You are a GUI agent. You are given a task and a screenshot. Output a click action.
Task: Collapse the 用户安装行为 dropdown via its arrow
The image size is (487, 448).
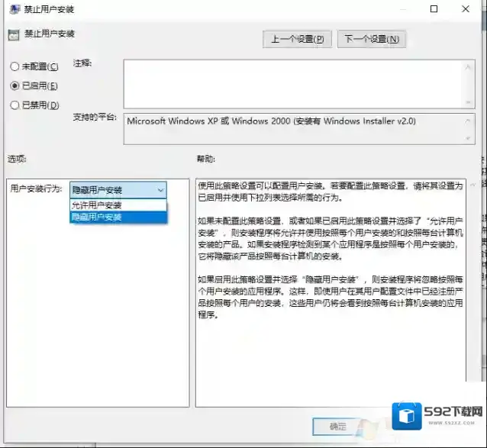coord(160,189)
